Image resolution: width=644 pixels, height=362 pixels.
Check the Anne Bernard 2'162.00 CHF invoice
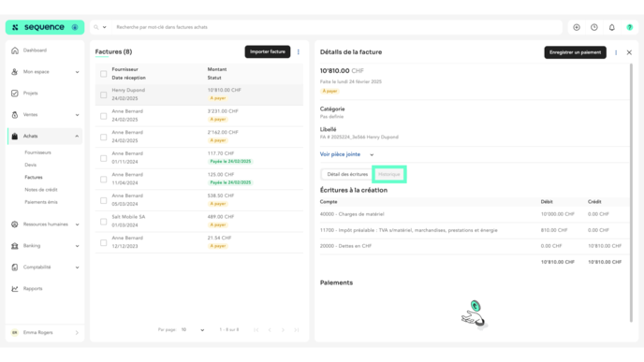pos(104,138)
